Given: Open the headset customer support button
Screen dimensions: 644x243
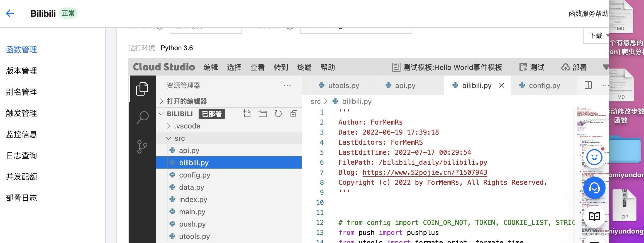Looking at the screenshot, I should [594, 188].
